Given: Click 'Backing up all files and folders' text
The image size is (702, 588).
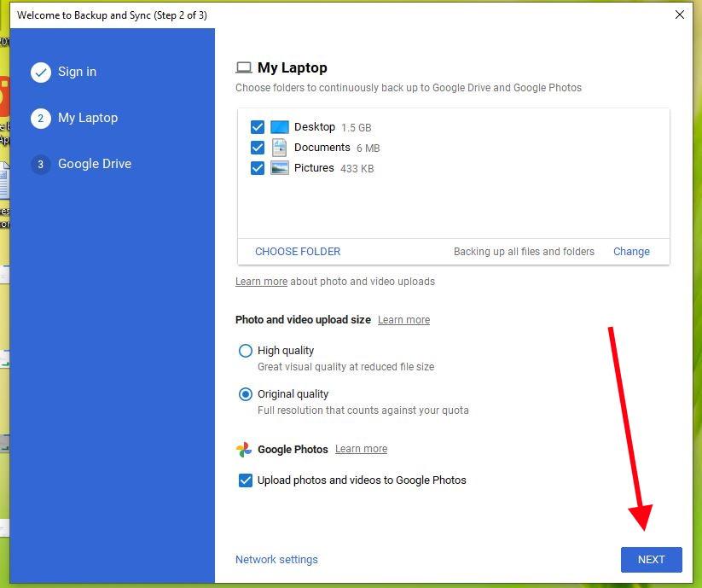Looking at the screenshot, I should (524, 252).
